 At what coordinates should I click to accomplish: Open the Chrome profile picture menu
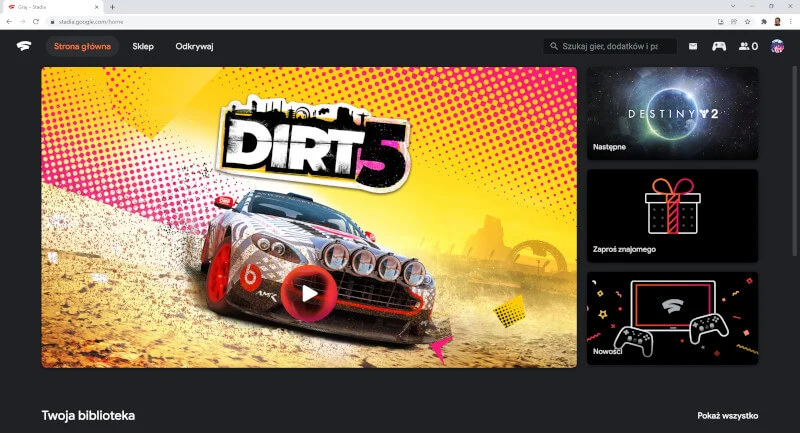click(777, 21)
